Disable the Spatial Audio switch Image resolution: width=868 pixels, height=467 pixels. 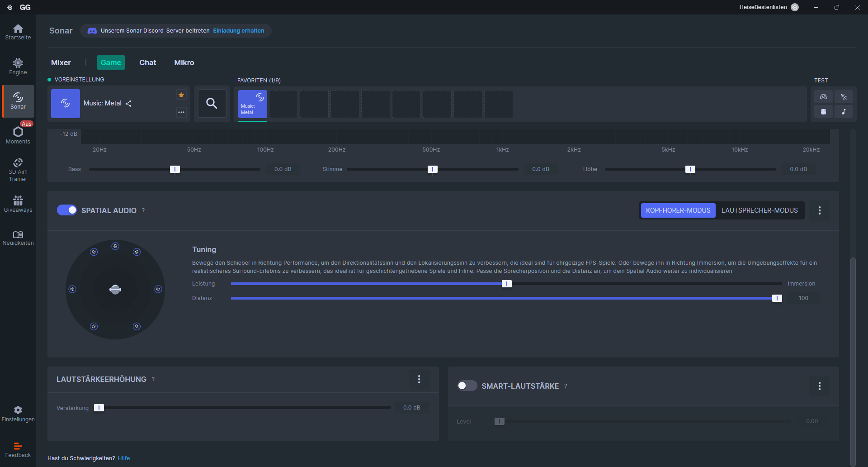pyautogui.click(x=67, y=210)
